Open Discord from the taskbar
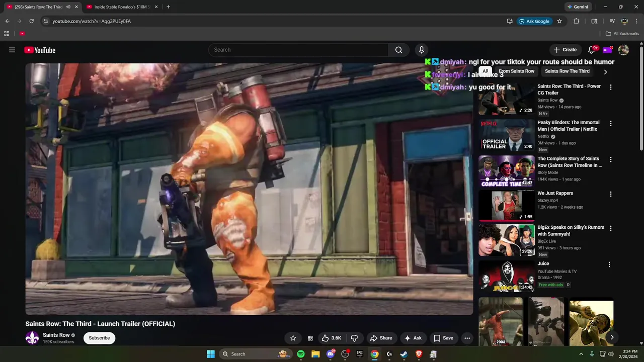 (x=330, y=354)
